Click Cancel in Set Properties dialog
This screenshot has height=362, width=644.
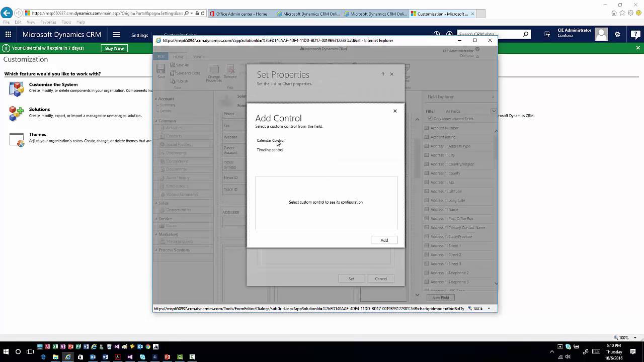click(381, 279)
